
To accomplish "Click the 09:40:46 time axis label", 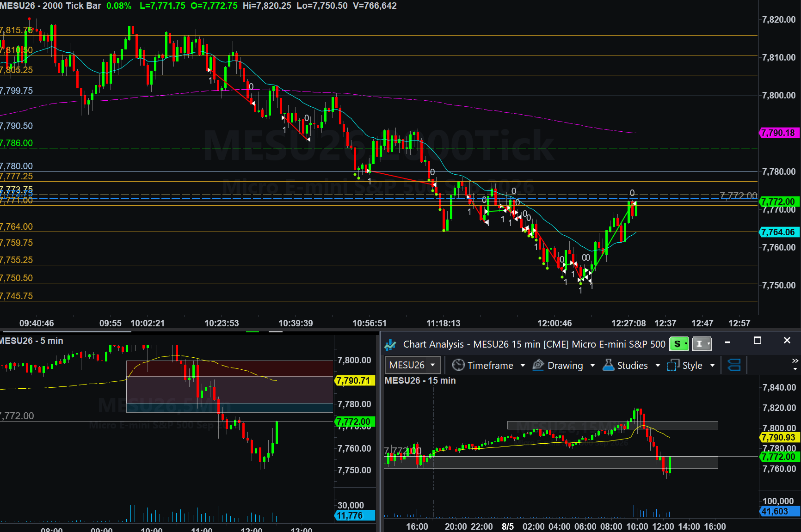I will [37, 323].
